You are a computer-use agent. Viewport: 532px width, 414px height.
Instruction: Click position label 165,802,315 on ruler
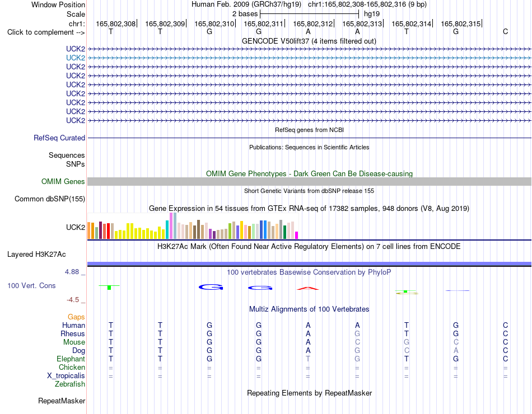click(x=460, y=23)
